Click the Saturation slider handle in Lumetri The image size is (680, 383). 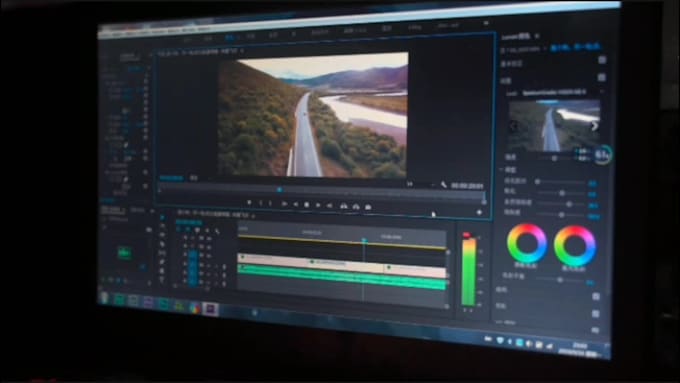point(562,215)
